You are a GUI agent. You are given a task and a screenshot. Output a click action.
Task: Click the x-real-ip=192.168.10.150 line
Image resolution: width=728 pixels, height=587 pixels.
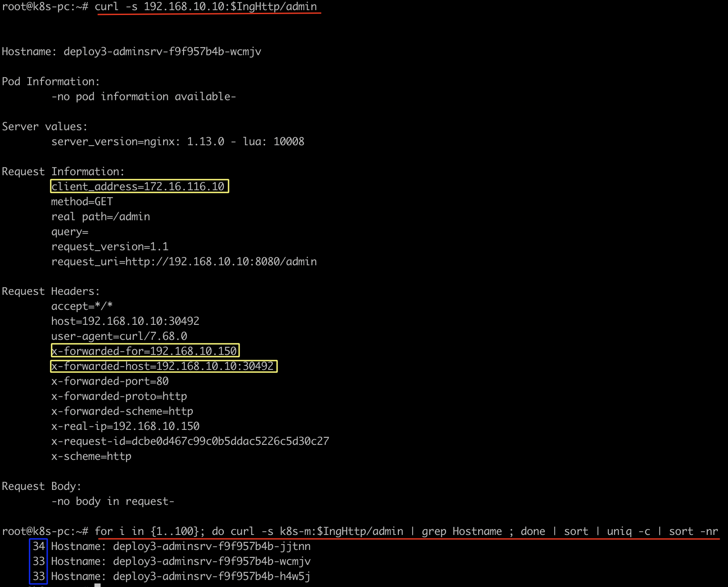[x=125, y=426]
